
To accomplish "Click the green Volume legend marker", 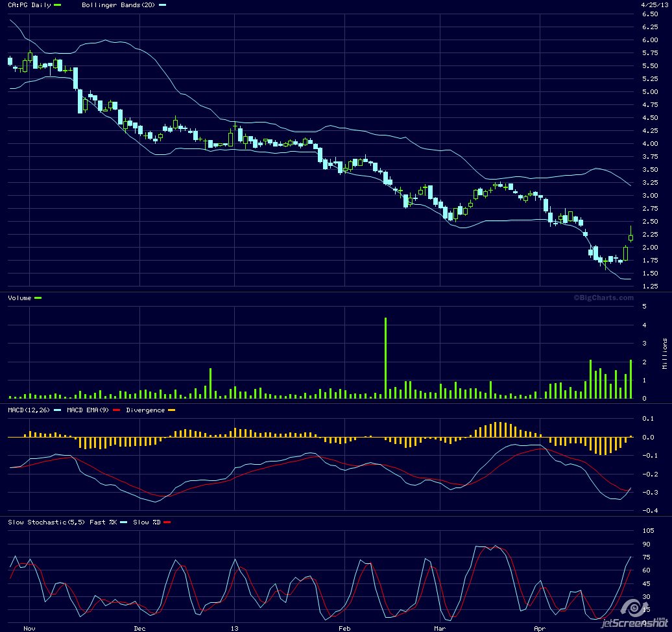I will pyautogui.click(x=38, y=298).
